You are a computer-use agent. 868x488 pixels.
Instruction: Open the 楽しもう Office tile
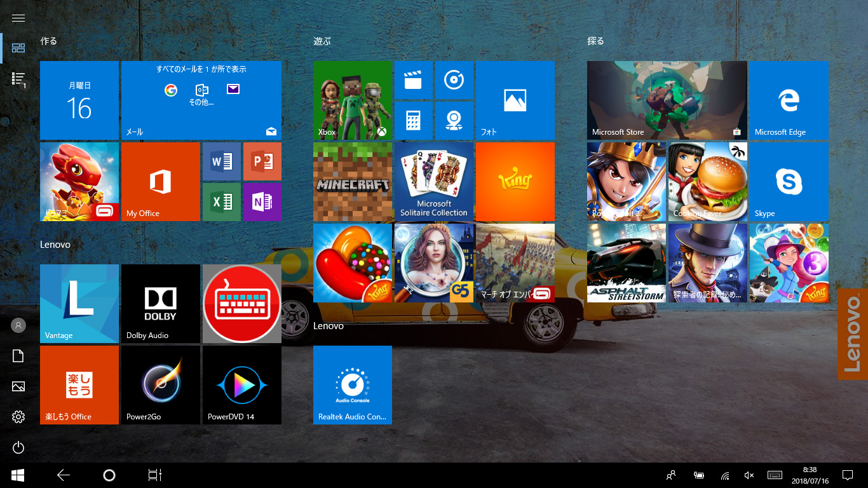coord(79,385)
